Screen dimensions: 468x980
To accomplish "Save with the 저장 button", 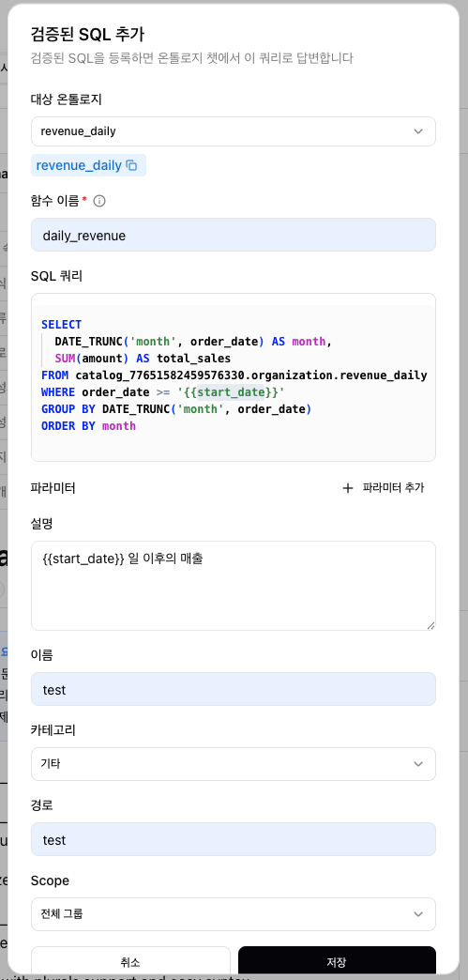I will pos(337,962).
